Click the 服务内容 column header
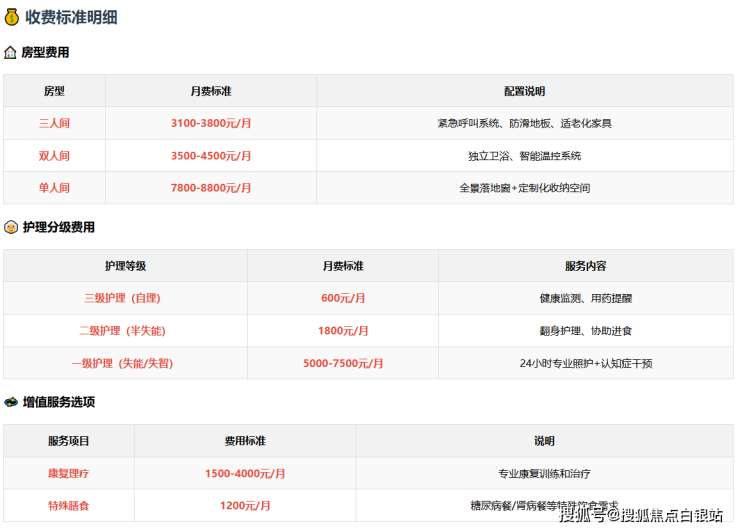Screen dimensions: 740x531 coord(586,266)
